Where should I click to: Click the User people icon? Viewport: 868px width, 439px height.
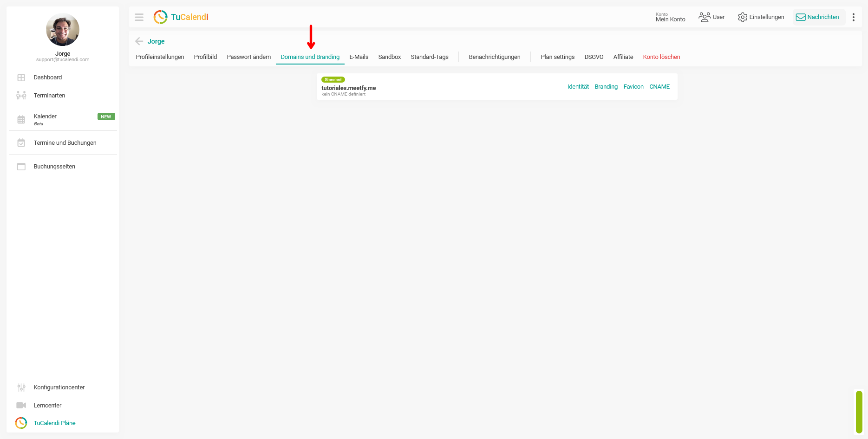click(705, 17)
